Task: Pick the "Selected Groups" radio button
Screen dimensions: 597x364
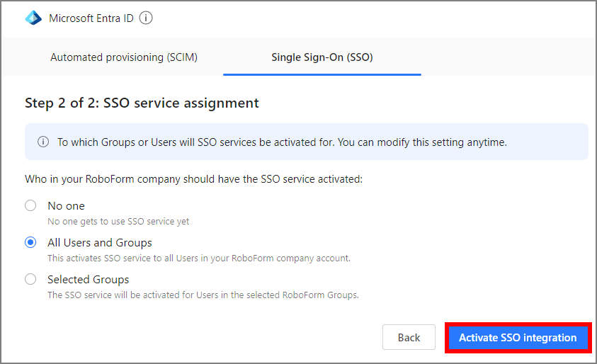Action: [30, 279]
